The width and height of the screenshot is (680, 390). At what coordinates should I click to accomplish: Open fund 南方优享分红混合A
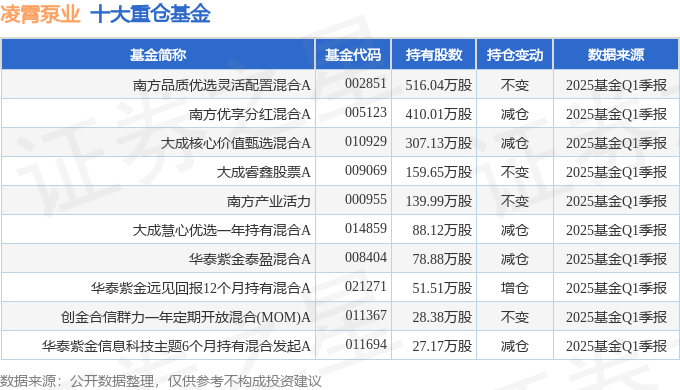[x=250, y=114]
